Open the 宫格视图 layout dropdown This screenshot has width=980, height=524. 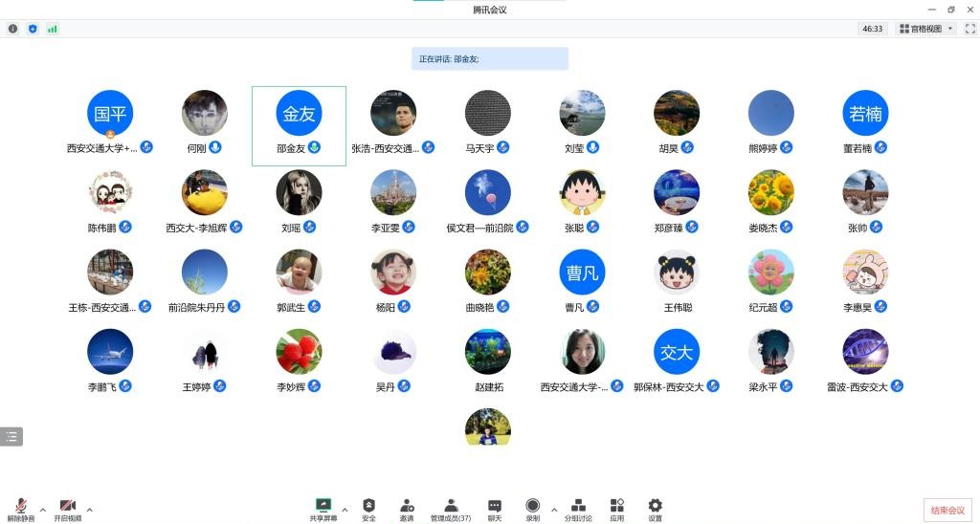tap(925, 29)
